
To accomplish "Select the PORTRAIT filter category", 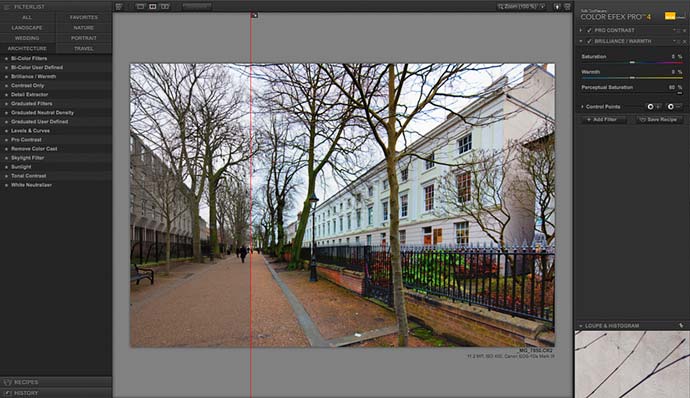I will coord(84,38).
